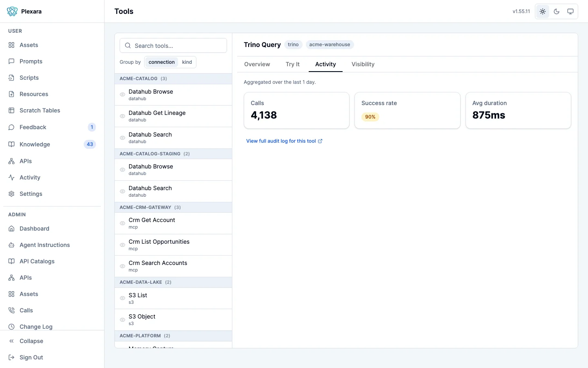Open the Knowledge book icon

pos(11,144)
